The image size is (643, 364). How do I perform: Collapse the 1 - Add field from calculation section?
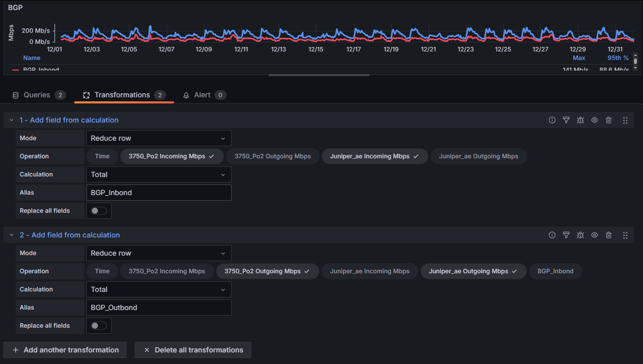pyautogui.click(x=12, y=120)
